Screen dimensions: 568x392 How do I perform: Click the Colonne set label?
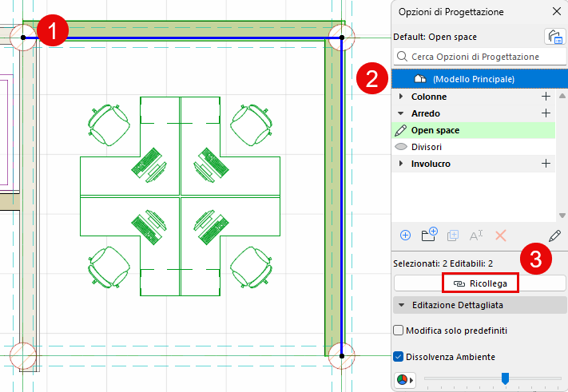tap(429, 97)
